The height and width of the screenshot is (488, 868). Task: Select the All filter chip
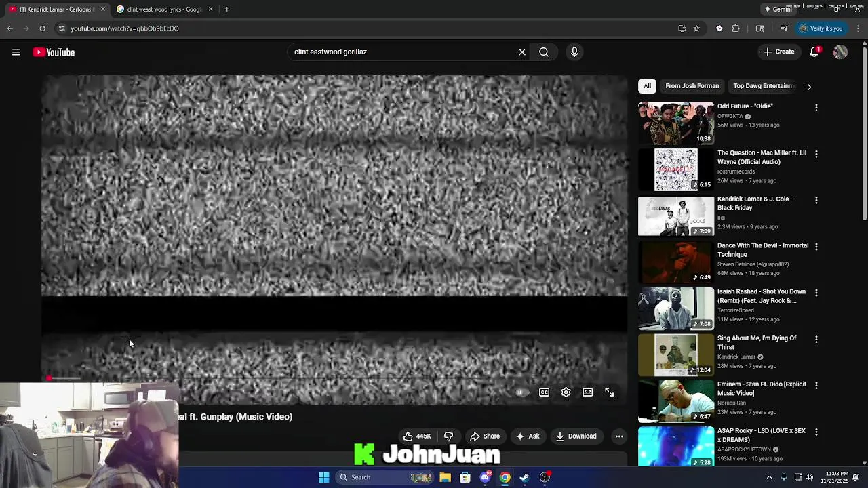pos(647,86)
